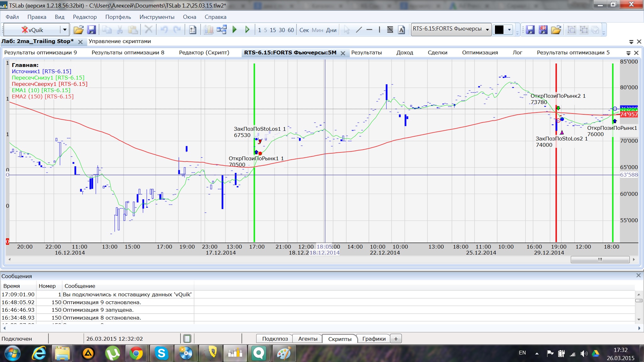Open the black color swatch picker
Screen dimensions: 644x362
(x=499, y=30)
